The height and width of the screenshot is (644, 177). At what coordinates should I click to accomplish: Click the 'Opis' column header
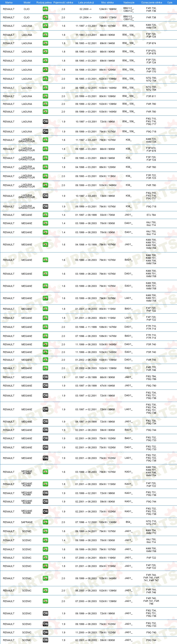click(170, 2)
